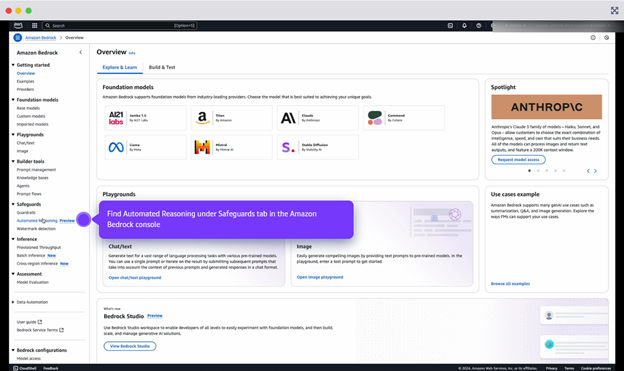
Task: Click the external link icon beside User guide
Action: point(40,322)
